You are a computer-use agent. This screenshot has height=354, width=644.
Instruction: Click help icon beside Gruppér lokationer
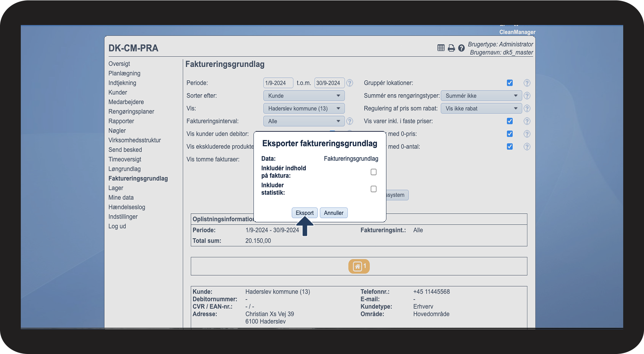(x=527, y=83)
